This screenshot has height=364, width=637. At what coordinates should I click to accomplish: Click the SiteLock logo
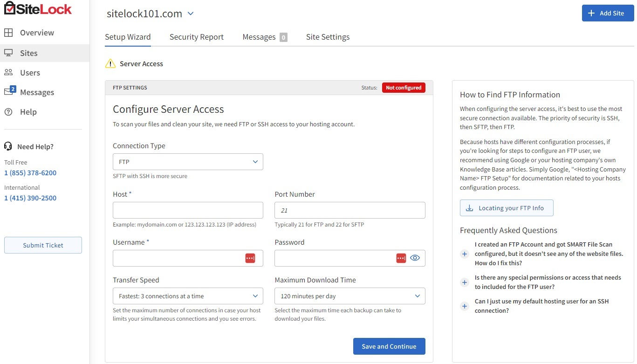[x=38, y=9]
